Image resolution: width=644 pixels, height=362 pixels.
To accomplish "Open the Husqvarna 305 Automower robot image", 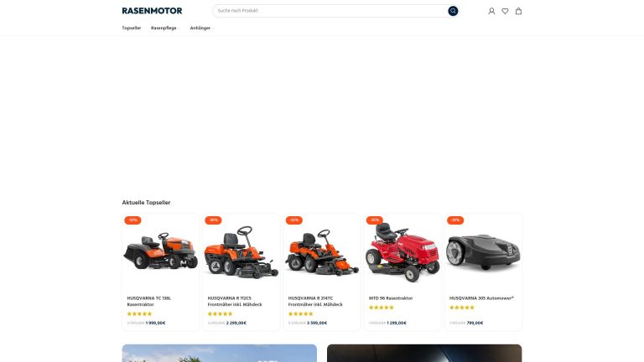I will click(483, 251).
